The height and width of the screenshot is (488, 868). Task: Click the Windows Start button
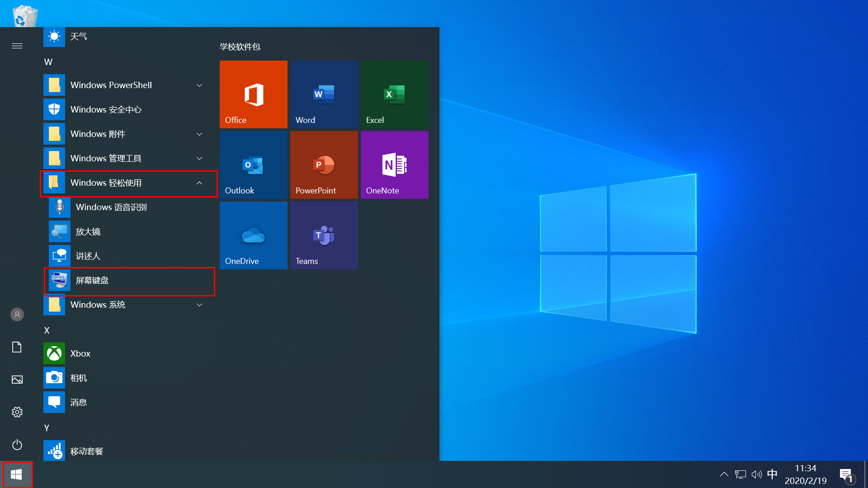coord(17,474)
